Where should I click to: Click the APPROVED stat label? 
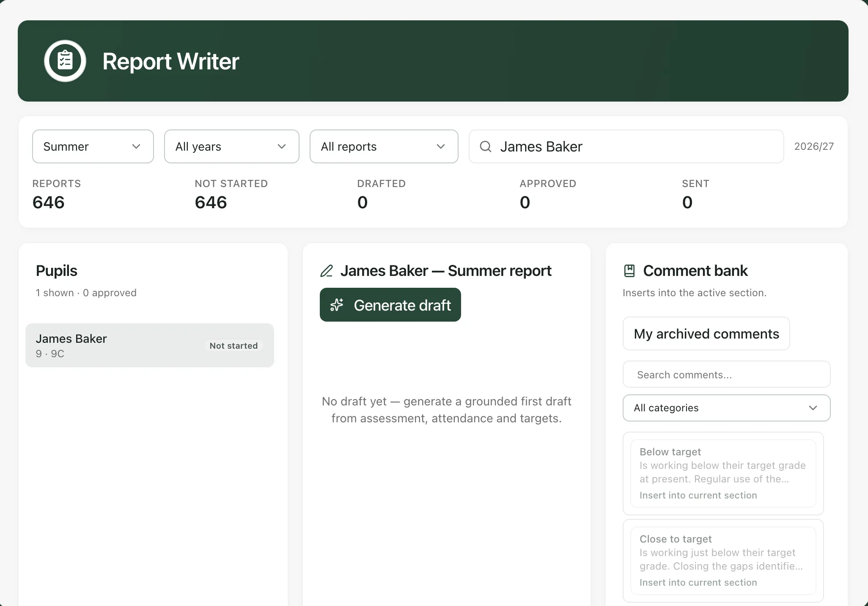548,184
